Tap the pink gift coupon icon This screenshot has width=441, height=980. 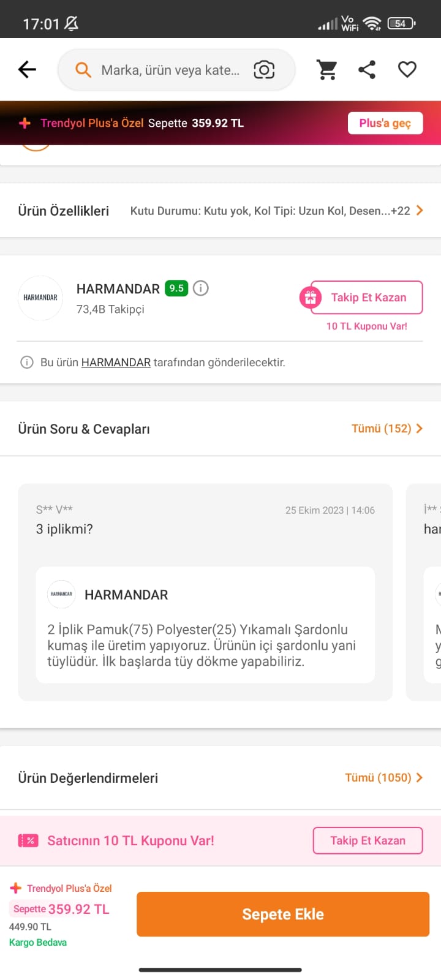[310, 298]
